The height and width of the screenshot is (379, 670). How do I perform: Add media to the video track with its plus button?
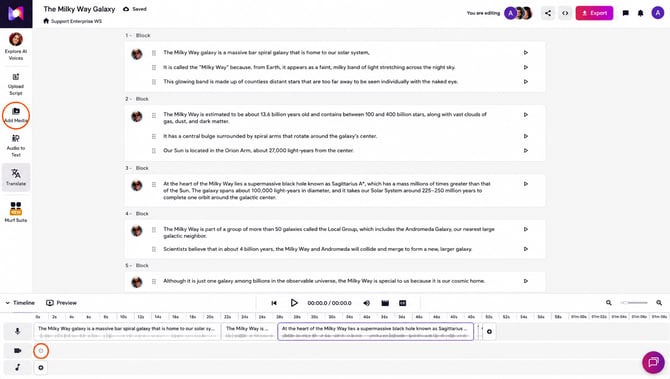(x=41, y=351)
